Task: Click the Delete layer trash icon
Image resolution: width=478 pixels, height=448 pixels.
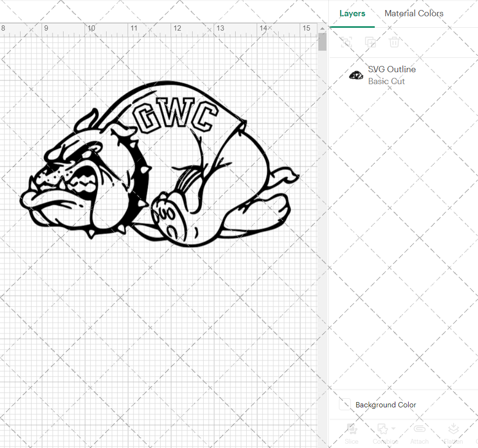Action: 394,42
